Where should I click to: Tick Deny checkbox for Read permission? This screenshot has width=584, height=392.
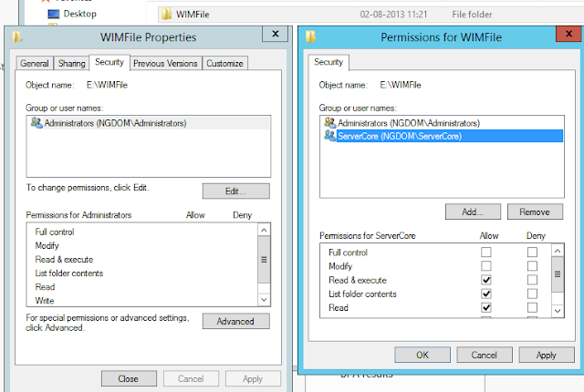pyautogui.click(x=532, y=307)
